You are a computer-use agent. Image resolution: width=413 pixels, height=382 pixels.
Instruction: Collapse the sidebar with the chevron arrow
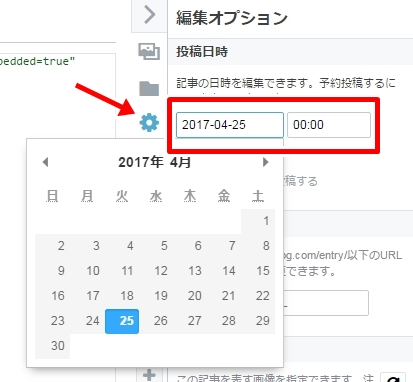(150, 15)
